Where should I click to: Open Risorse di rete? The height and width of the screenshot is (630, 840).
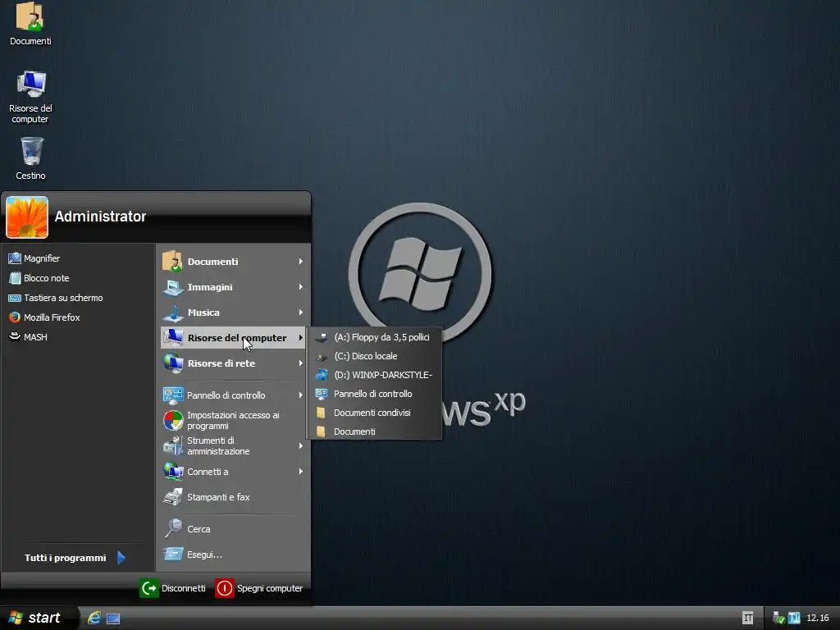coord(233,363)
